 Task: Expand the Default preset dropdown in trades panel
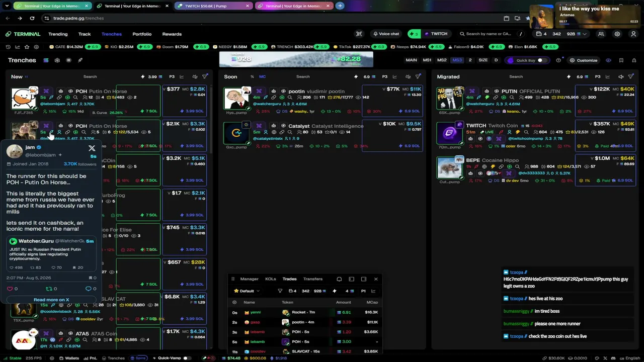point(247,291)
